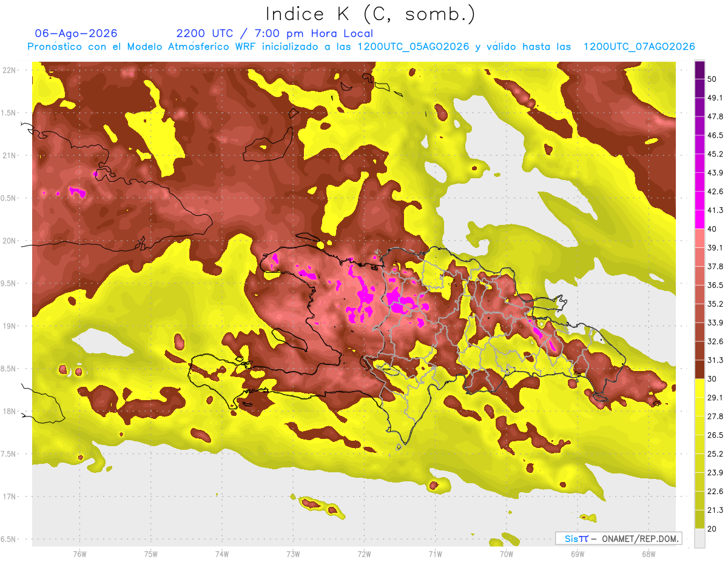Click the '76W' longitude label

79,554
